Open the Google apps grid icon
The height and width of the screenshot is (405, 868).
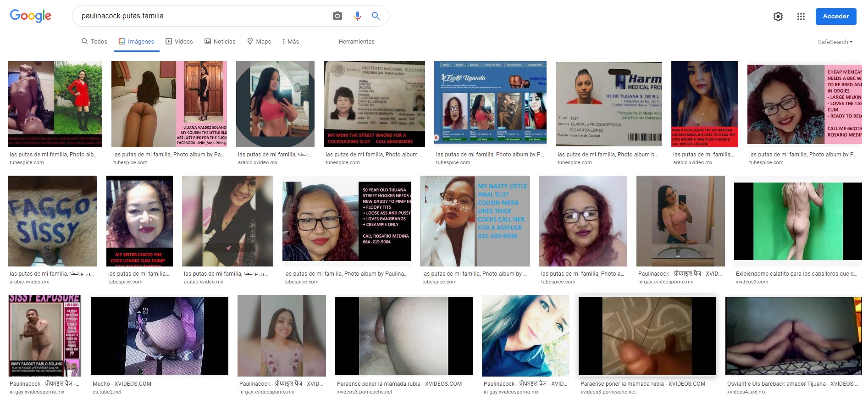point(801,17)
